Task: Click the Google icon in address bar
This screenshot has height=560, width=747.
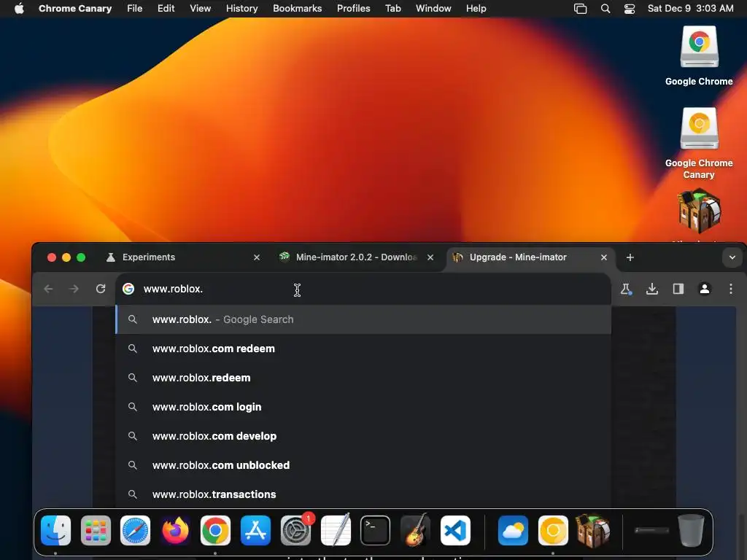Action: [128, 289]
